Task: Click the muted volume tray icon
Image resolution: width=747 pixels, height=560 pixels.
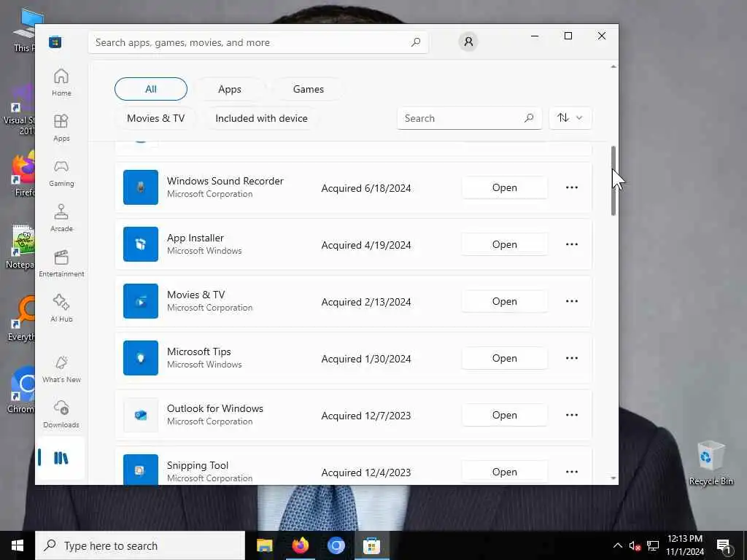Action: click(635, 545)
